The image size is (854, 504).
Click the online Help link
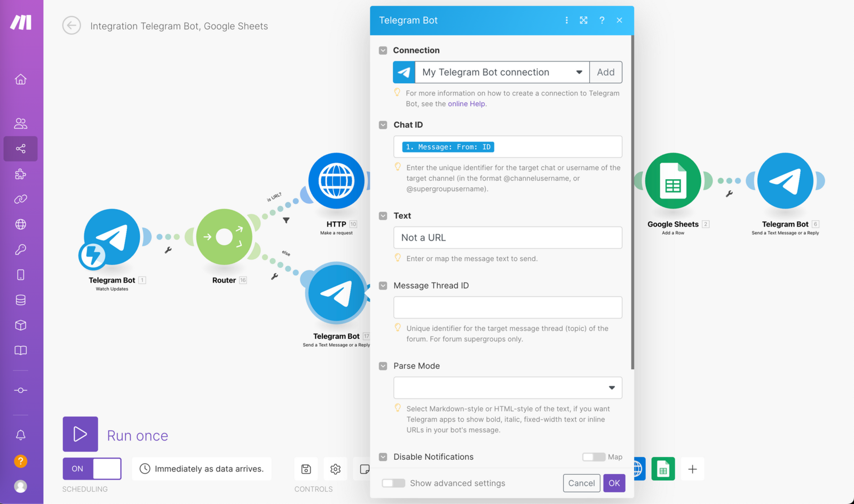466,104
